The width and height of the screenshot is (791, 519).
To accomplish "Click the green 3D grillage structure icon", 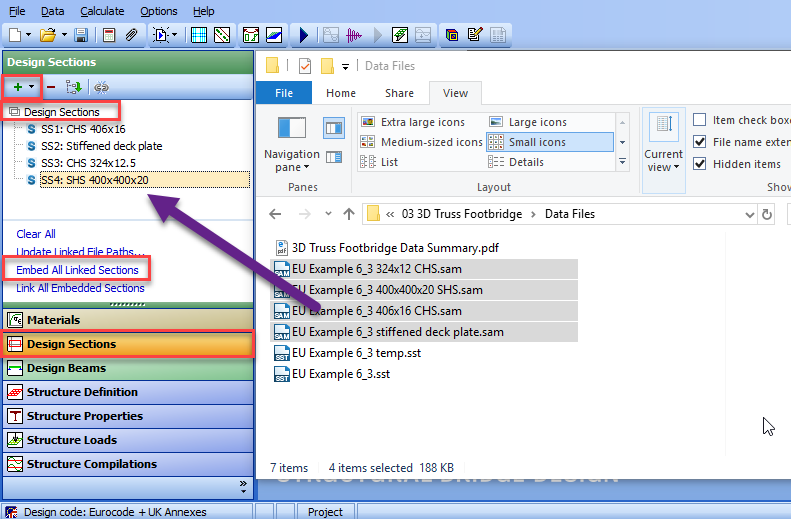I will pos(400,35).
